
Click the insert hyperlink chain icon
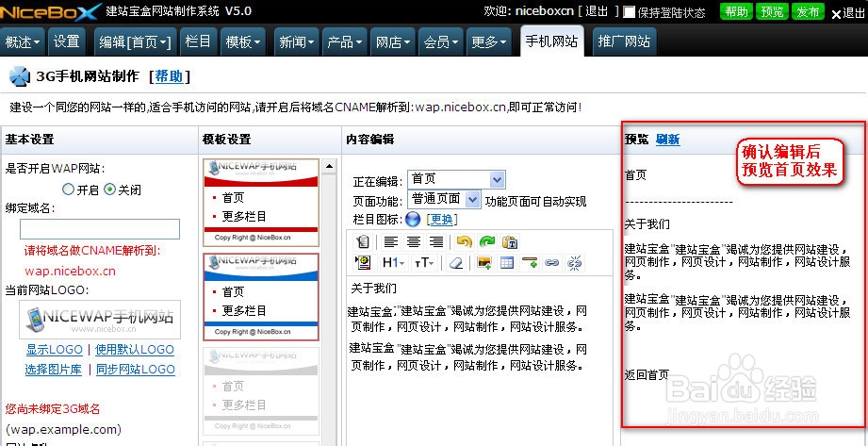coord(551,263)
